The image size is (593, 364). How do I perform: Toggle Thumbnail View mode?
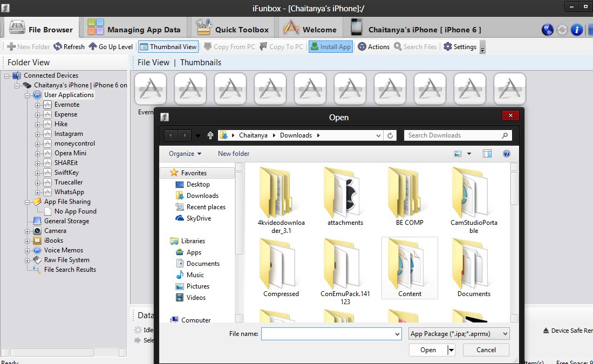(168, 47)
